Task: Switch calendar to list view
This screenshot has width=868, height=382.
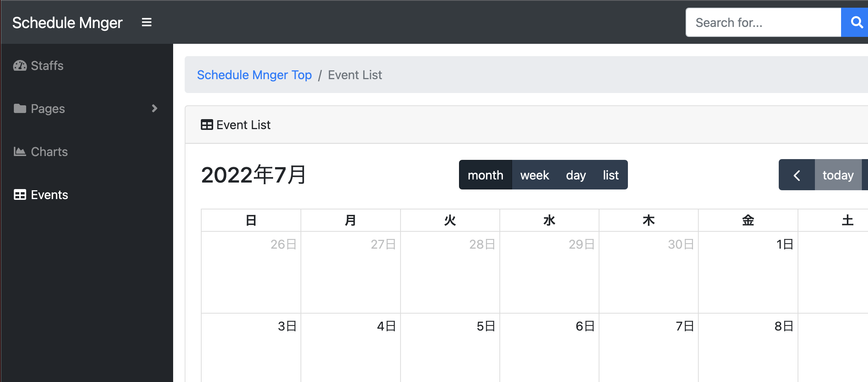Action: (x=611, y=175)
